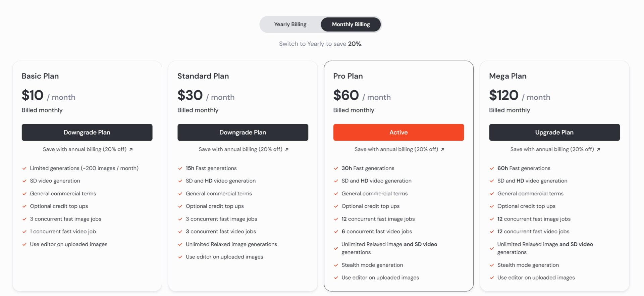Viewport: 644px width, 296px height.
Task: Upgrade to the Mega Plan
Action: 554,132
